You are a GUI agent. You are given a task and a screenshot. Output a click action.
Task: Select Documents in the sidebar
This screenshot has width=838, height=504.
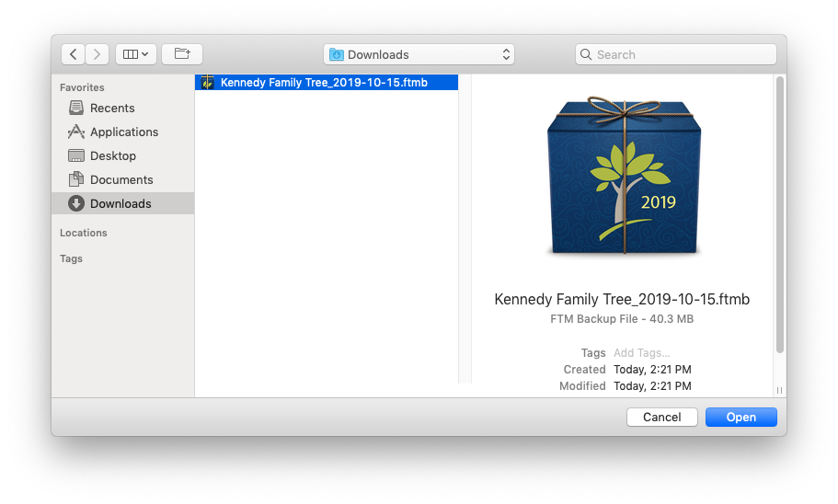[x=123, y=179]
